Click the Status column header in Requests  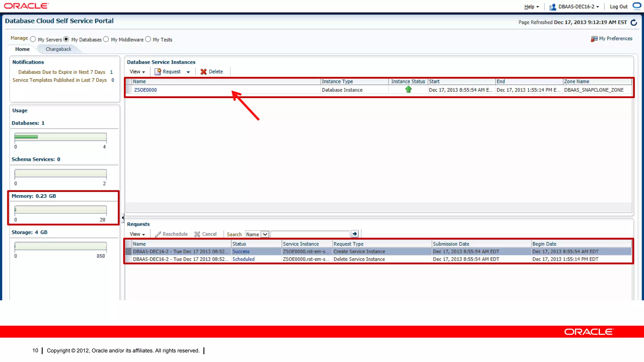(256, 244)
